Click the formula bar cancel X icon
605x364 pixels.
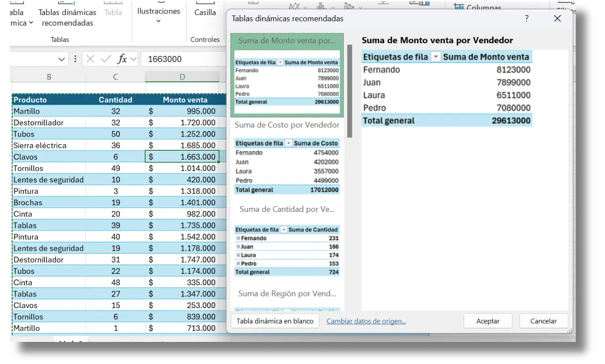[x=91, y=59]
